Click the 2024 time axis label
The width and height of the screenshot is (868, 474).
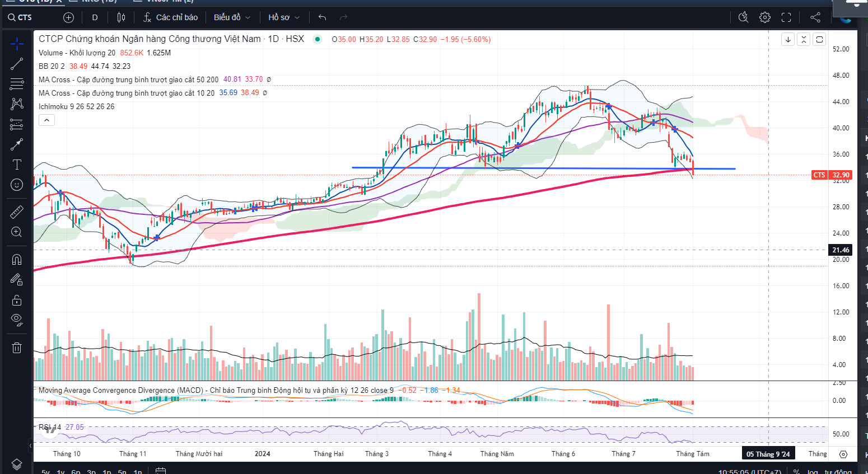(x=263, y=454)
